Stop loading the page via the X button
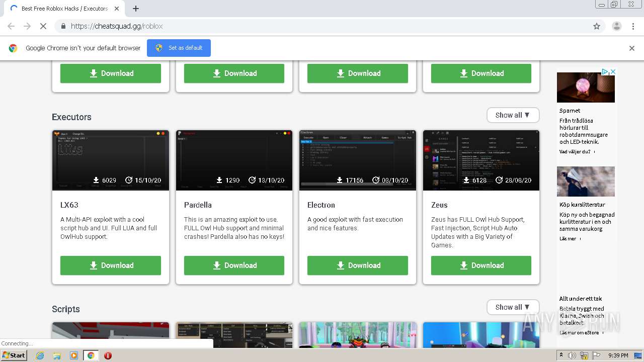Image resolution: width=644 pixels, height=362 pixels. 43,26
